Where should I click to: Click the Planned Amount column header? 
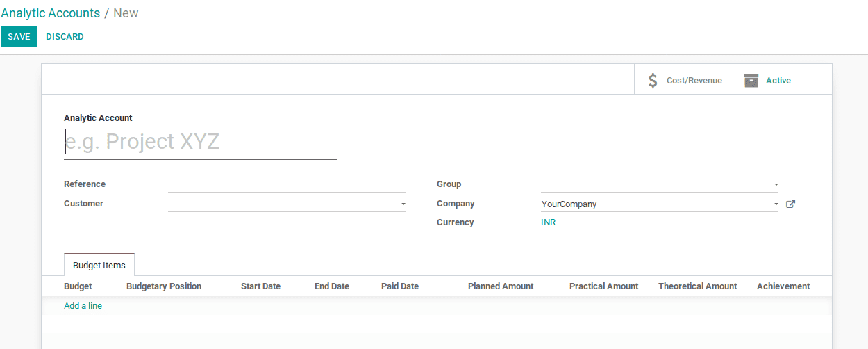501,286
